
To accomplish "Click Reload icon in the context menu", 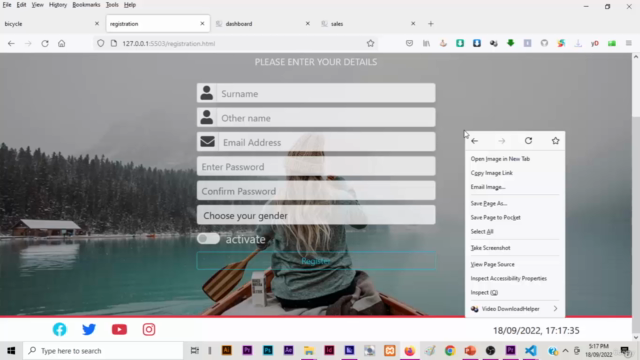I will (x=528, y=140).
